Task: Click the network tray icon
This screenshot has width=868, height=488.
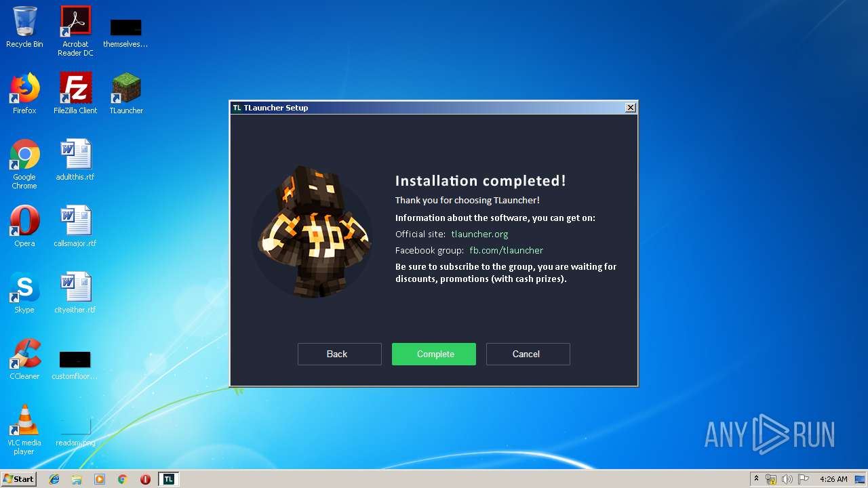Action: pos(771,479)
